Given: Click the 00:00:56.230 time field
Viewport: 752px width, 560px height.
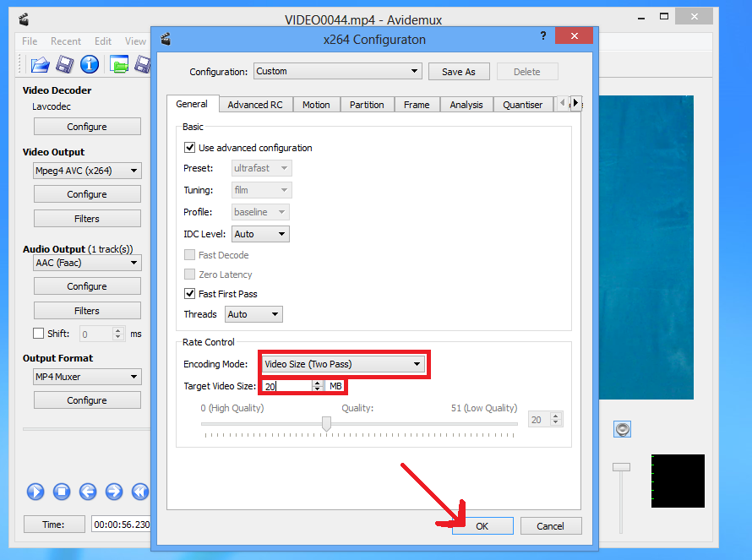Looking at the screenshot, I should coord(121,525).
